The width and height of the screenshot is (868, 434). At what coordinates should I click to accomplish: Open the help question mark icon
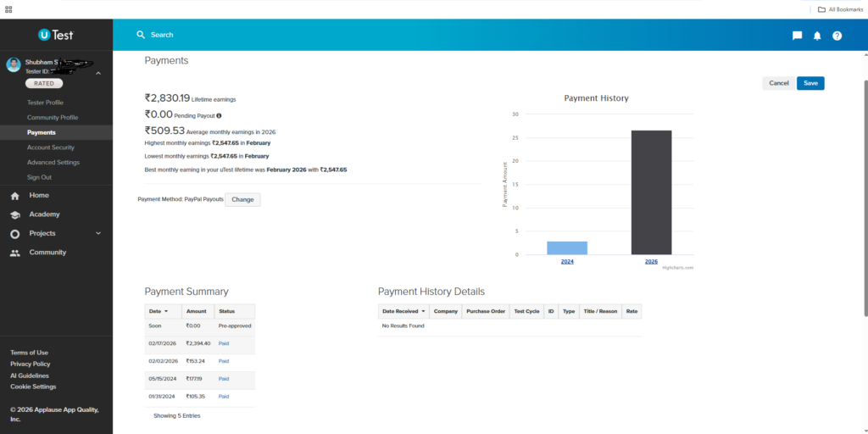[x=837, y=36]
